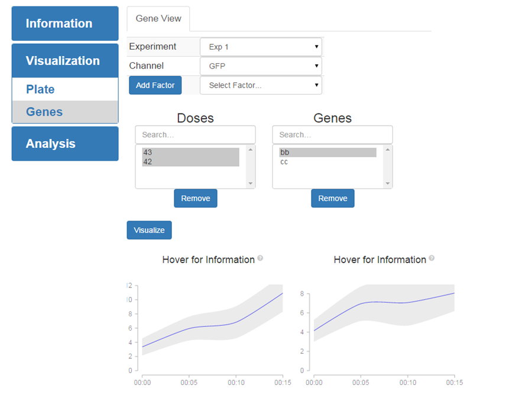The image size is (532, 408).
Task: Focus the Doses search field
Action: (195, 135)
